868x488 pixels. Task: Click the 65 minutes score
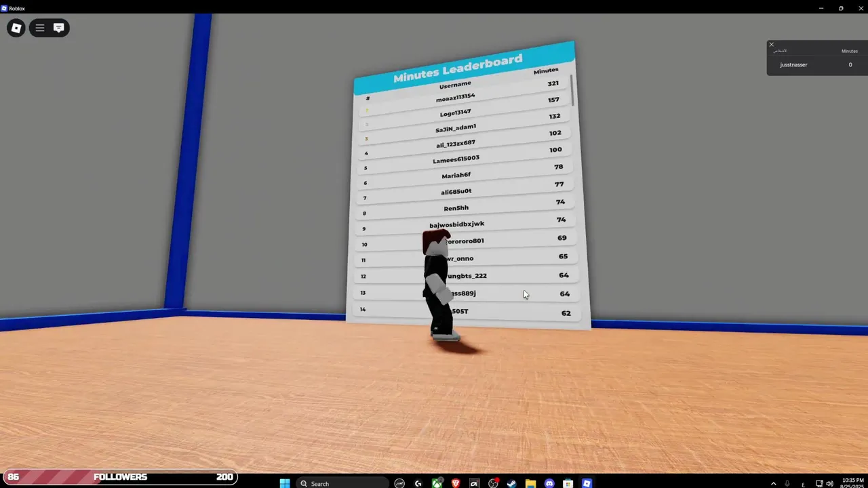click(563, 256)
